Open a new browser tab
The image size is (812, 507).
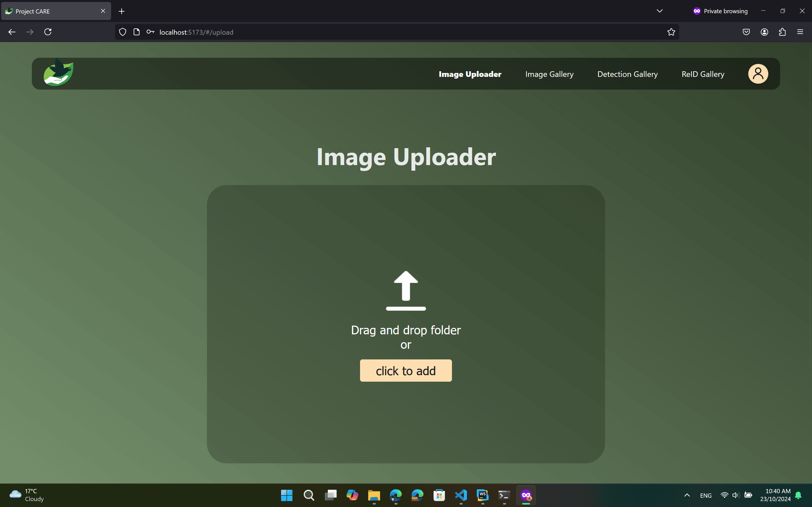click(122, 11)
